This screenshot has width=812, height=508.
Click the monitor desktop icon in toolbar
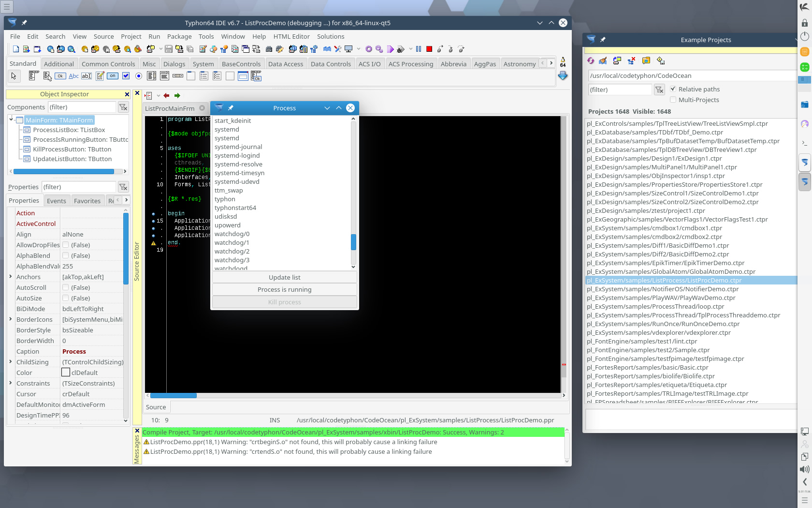pos(348,49)
